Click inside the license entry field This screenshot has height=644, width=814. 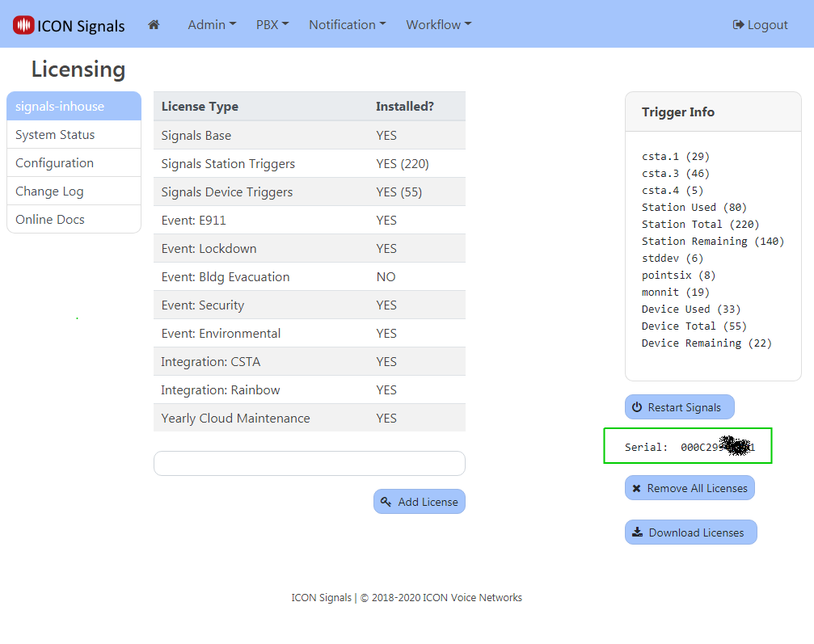pos(309,463)
